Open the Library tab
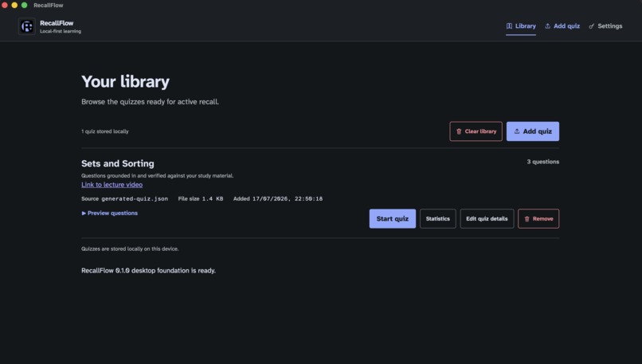The width and height of the screenshot is (642, 364). [521, 26]
